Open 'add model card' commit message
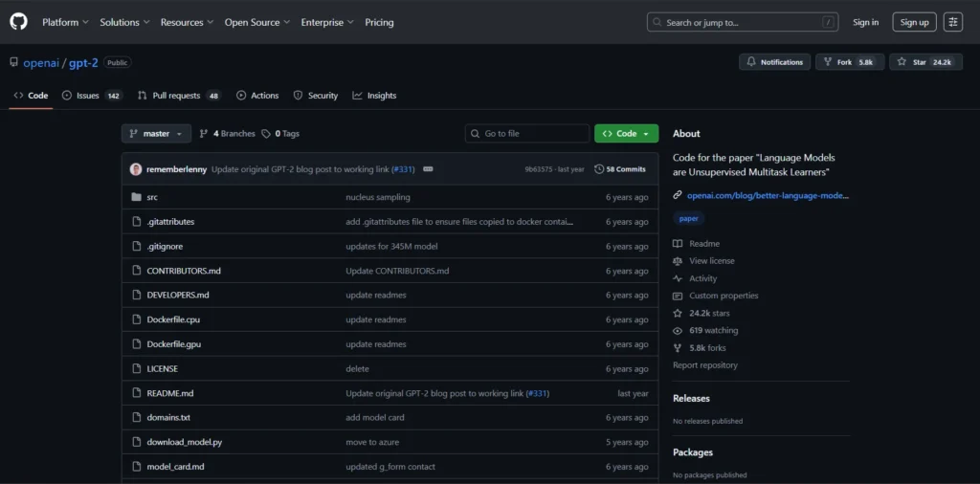 pos(375,417)
